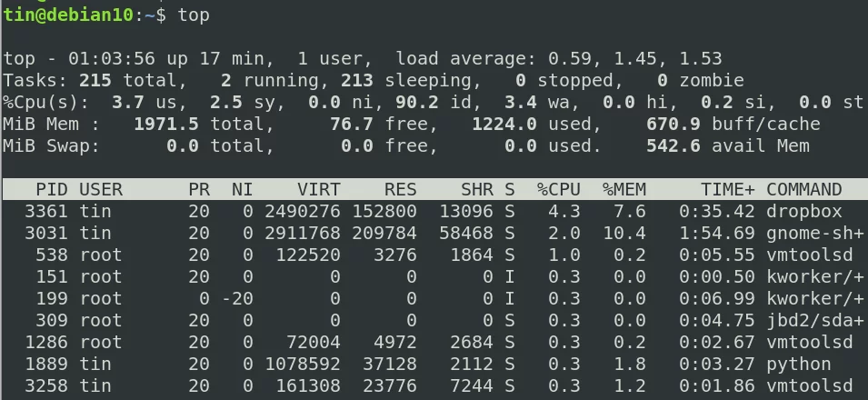This screenshot has width=868, height=400.
Task: Click the typed 'top' command text
Action: click(194, 15)
